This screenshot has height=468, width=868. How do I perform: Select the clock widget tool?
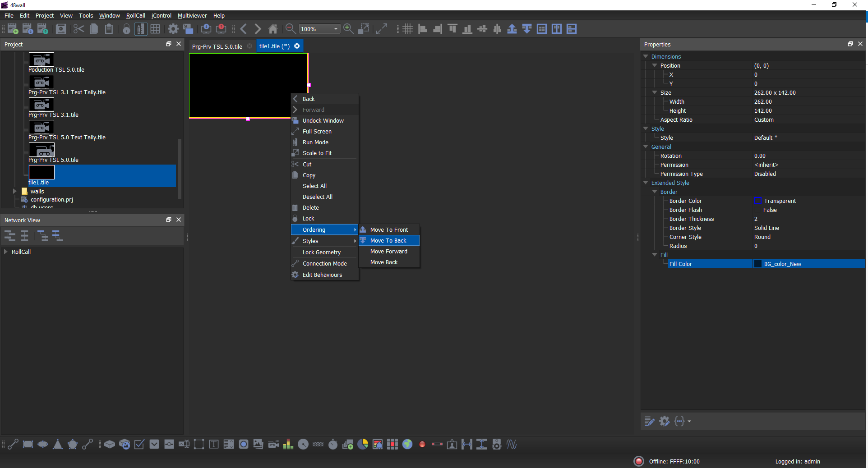pyautogui.click(x=303, y=444)
